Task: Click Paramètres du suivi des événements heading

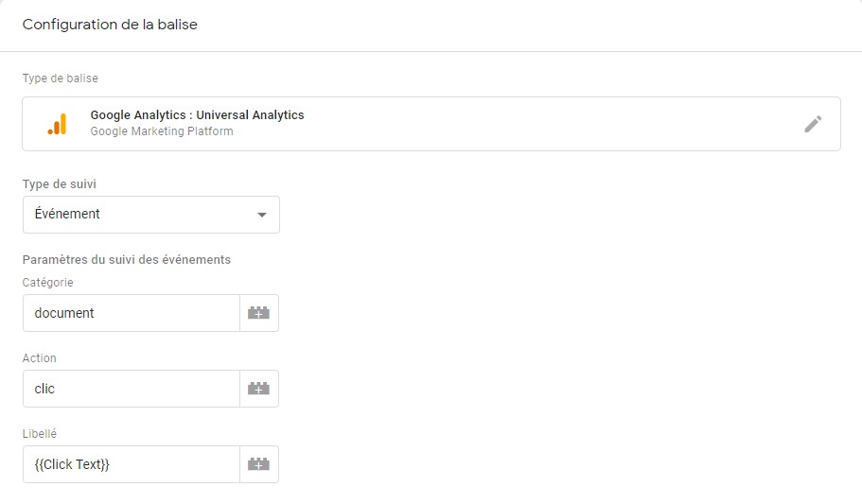Action: pyautogui.click(x=127, y=260)
